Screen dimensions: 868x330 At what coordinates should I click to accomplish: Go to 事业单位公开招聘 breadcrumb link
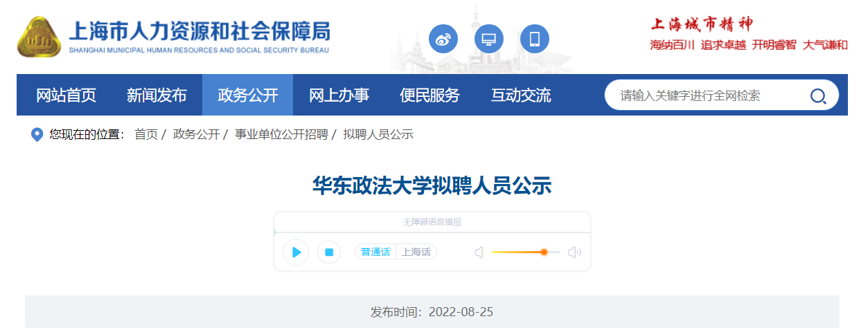281,135
